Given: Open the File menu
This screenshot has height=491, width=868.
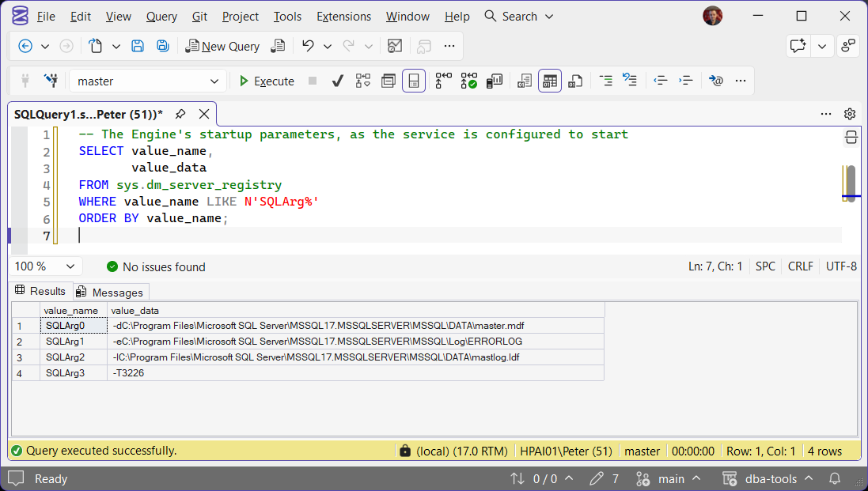Looking at the screenshot, I should tap(46, 17).
